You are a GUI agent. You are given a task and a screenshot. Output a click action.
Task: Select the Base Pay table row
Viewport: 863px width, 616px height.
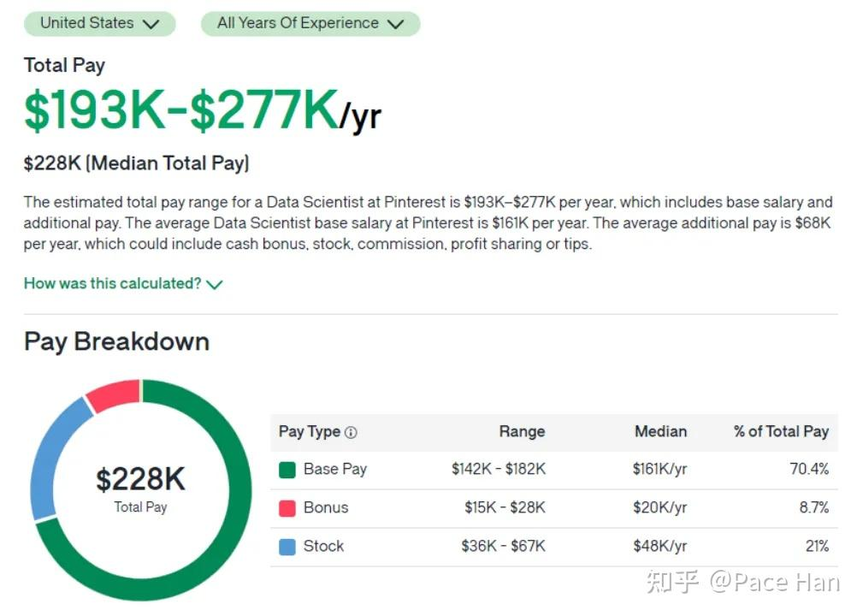(554, 470)
